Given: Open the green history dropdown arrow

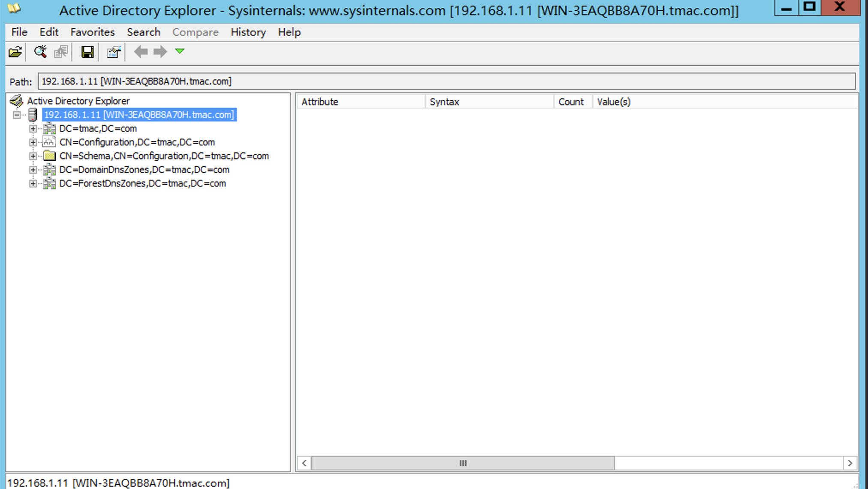Looking at the screenshot, I should click(180, 51).
